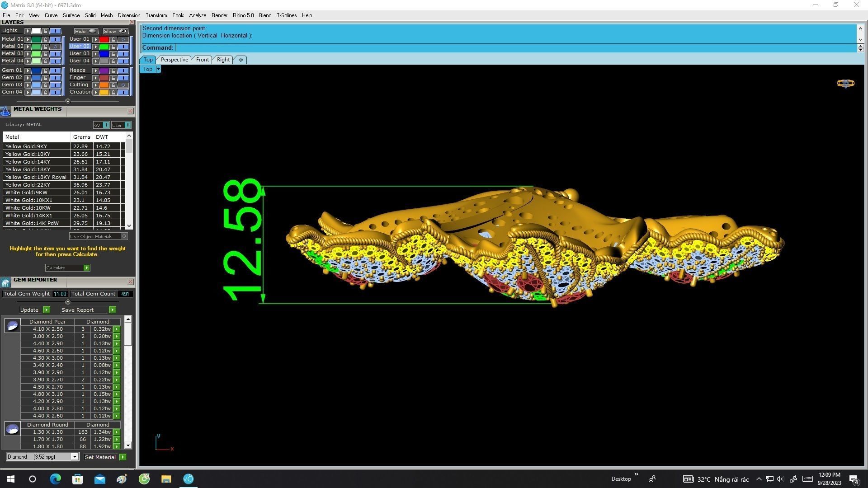Pick the red User 01 color swatch
This screenshot has width=868, height=488.
pyautogui.click(x=104, y=39)
